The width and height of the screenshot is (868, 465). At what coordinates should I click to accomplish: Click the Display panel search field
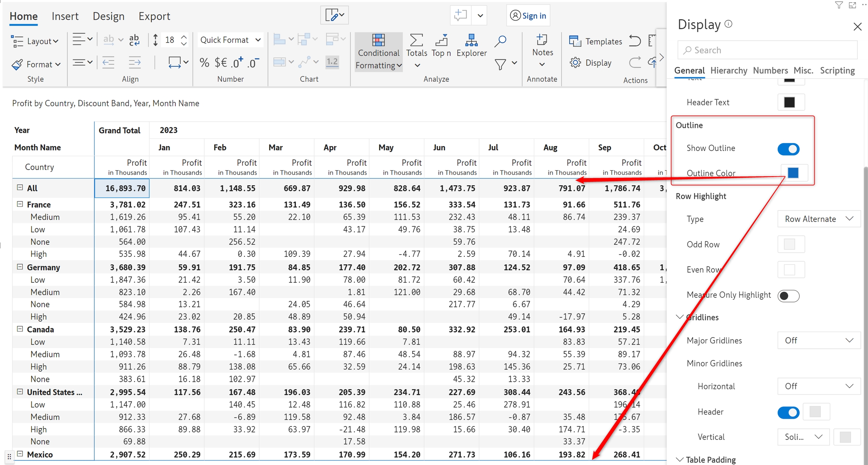click(x=767, y=50)
